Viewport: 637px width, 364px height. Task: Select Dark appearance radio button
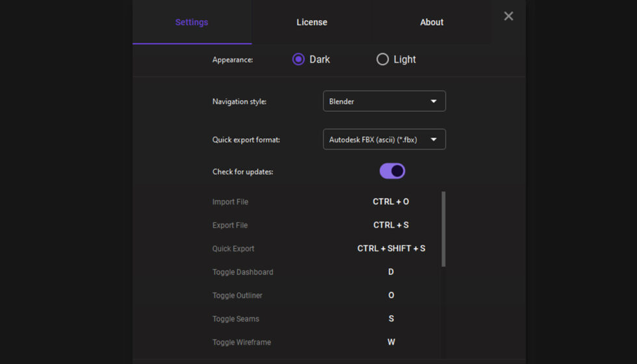(298, 59)
